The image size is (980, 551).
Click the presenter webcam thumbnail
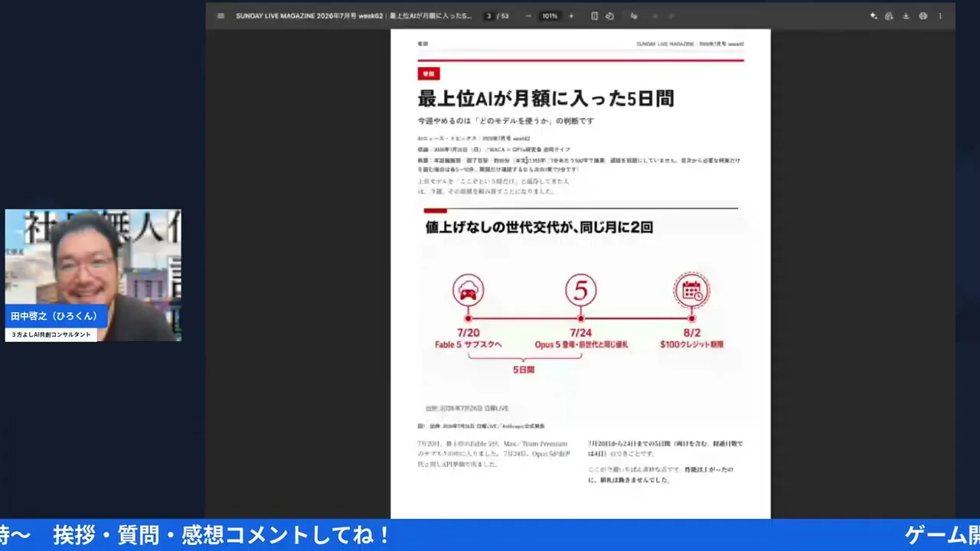click(x=93, y=275)
